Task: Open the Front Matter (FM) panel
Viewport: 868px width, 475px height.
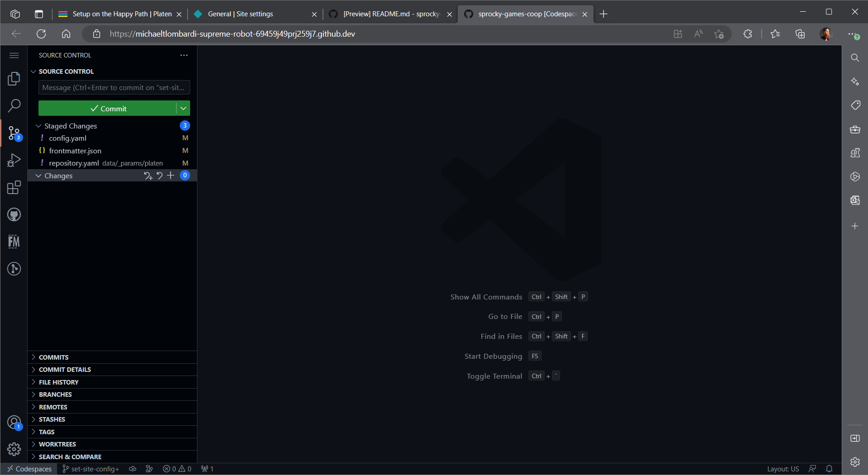Action: [14, 242]
